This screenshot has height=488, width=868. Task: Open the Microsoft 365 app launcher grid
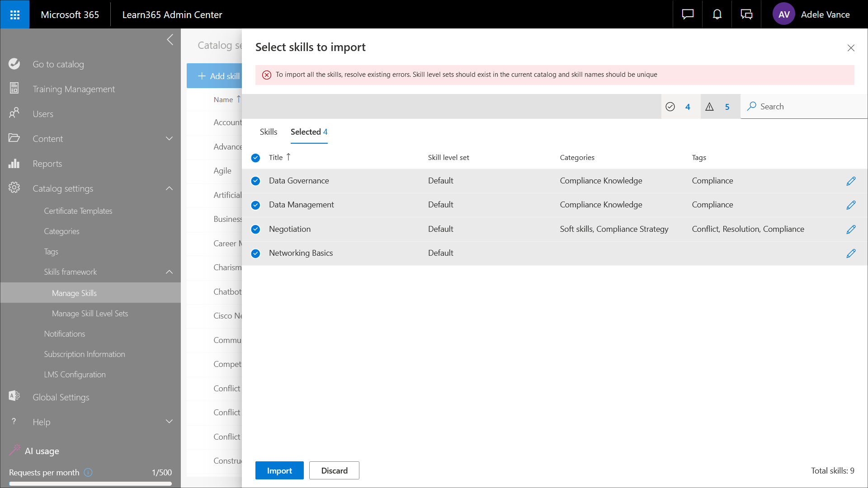tap(14, 14)
